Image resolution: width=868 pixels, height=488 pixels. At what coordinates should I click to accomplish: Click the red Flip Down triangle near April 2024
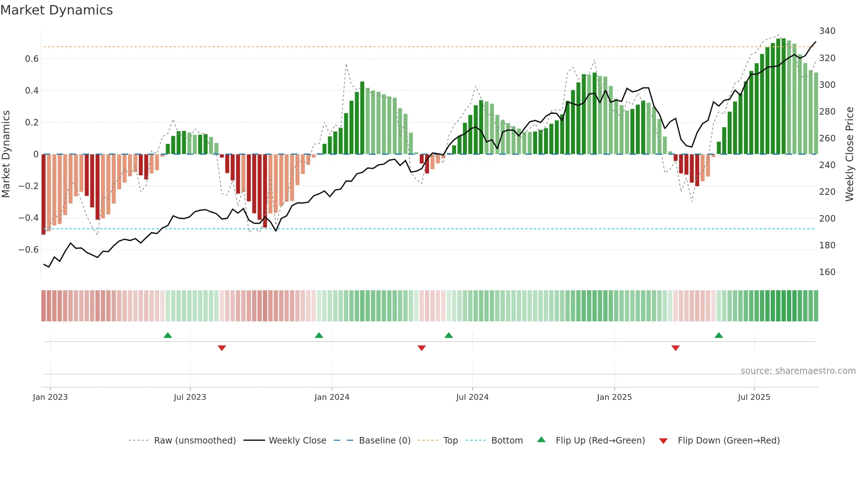pyautogui.click(x=422, y=348)
